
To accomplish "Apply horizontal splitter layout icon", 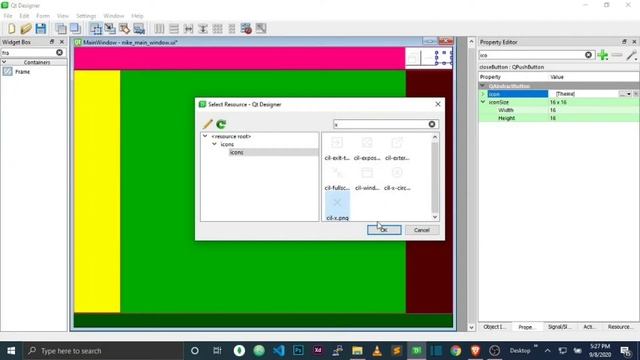I will (188, 29).
